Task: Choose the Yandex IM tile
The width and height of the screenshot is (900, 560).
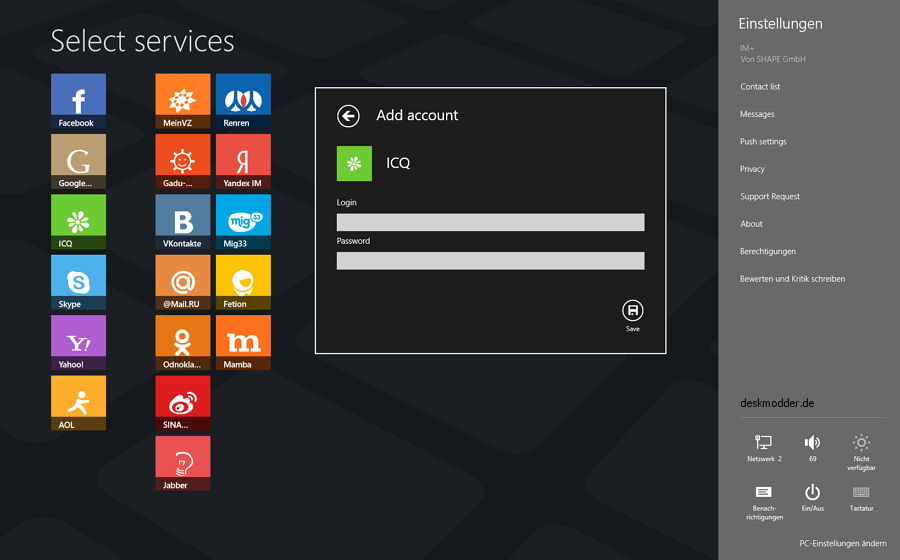Action: (x=243, y=161)
